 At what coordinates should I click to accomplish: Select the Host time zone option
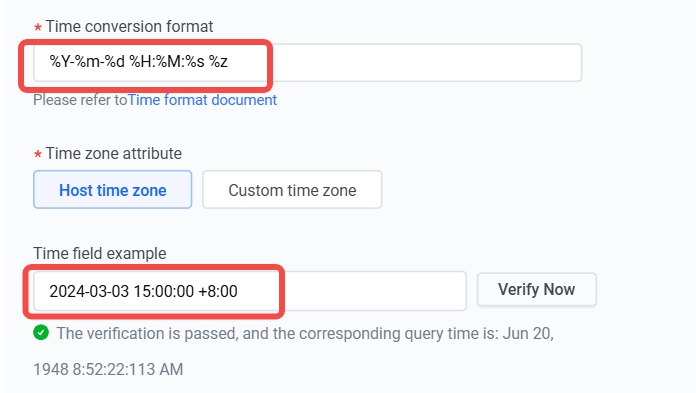click(x=113, y=190)
